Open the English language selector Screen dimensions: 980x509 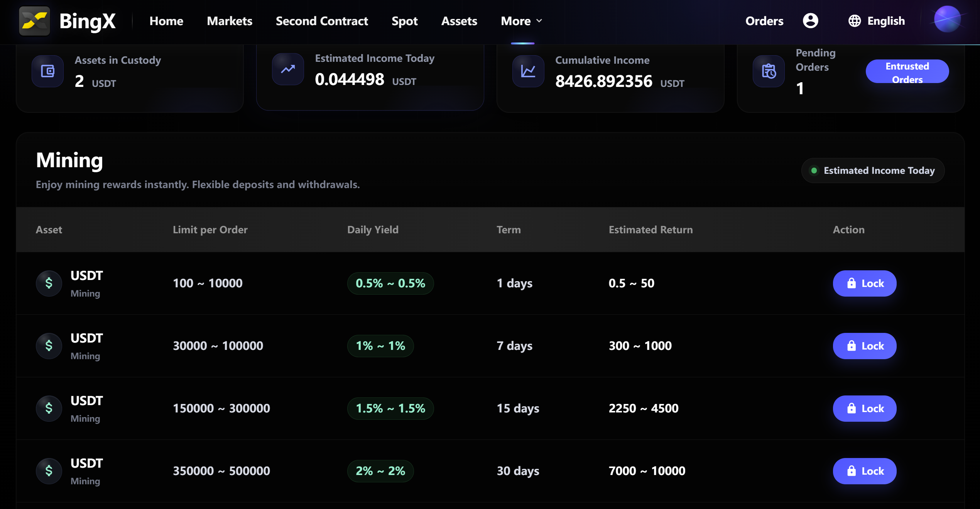[886, 21]
